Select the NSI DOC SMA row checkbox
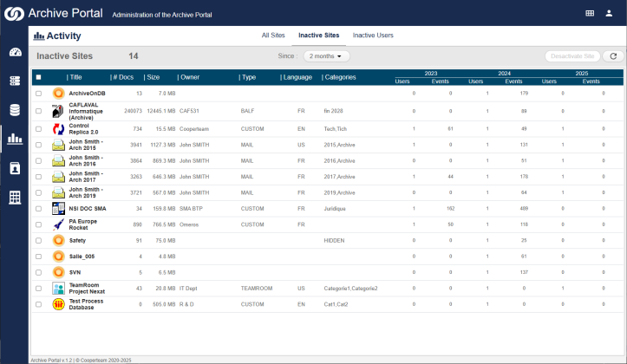This screenshot has height=364, width=627. tap(38, 209)
